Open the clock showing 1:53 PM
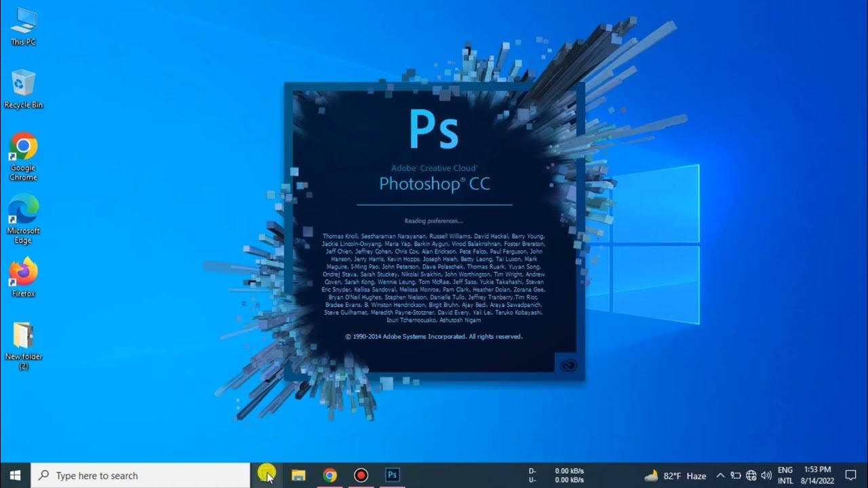This screenshot has height=488, width=868. tap(817, 476)
